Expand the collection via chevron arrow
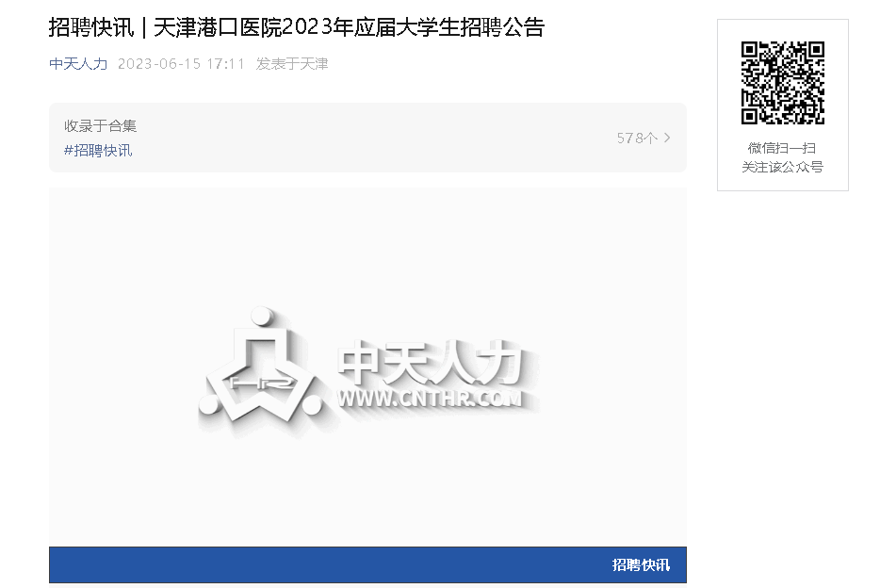Viewport: 880px width, 588px height. click(x=667, y=138)
